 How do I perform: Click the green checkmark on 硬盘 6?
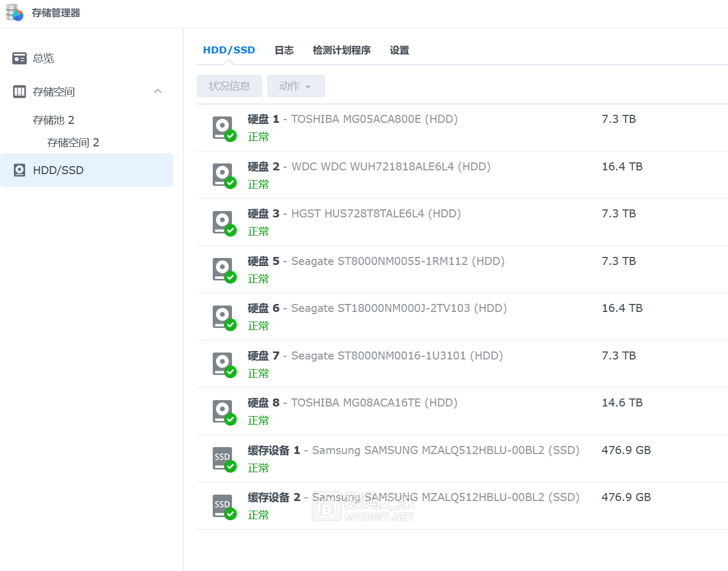click(231, 325)
